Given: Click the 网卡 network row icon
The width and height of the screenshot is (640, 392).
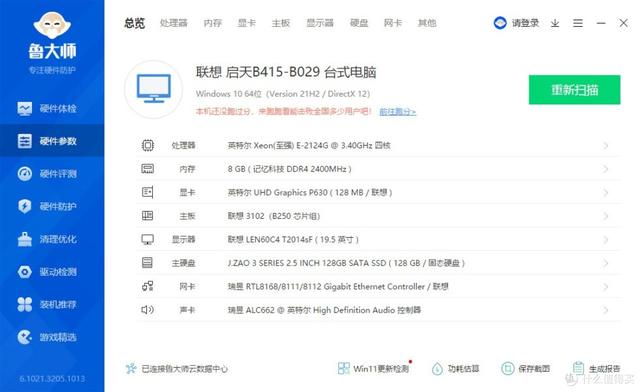Looking at the screenshot, I should [148, 286].
